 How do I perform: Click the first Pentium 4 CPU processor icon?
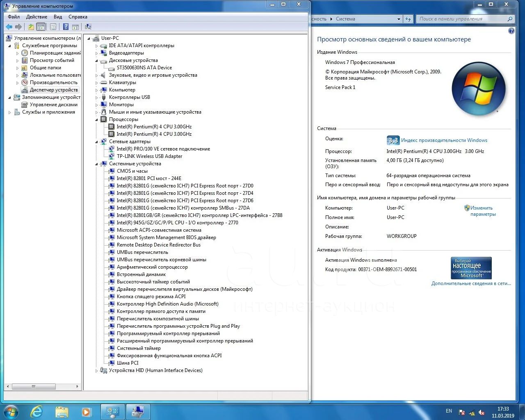pyautogui.click(x=111, y=127)
